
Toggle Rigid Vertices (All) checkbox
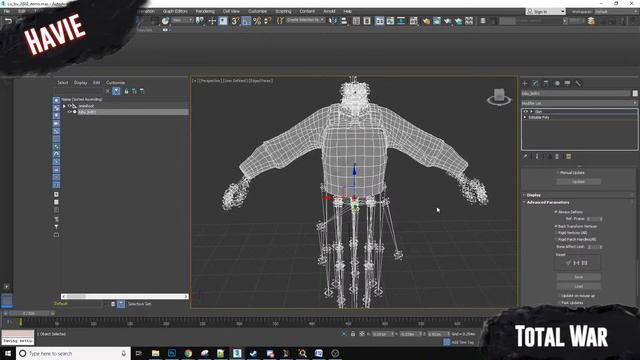point(556,233)
